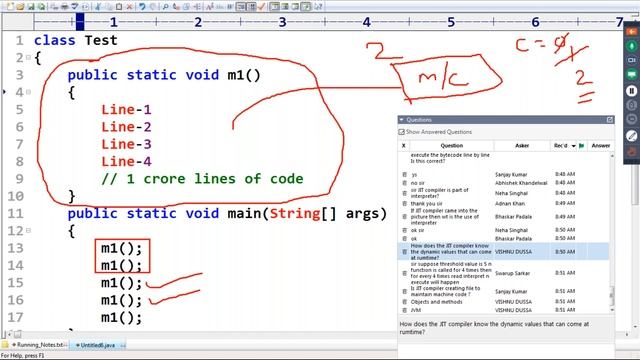Click the Save icon in toolbar

(31, 7)
